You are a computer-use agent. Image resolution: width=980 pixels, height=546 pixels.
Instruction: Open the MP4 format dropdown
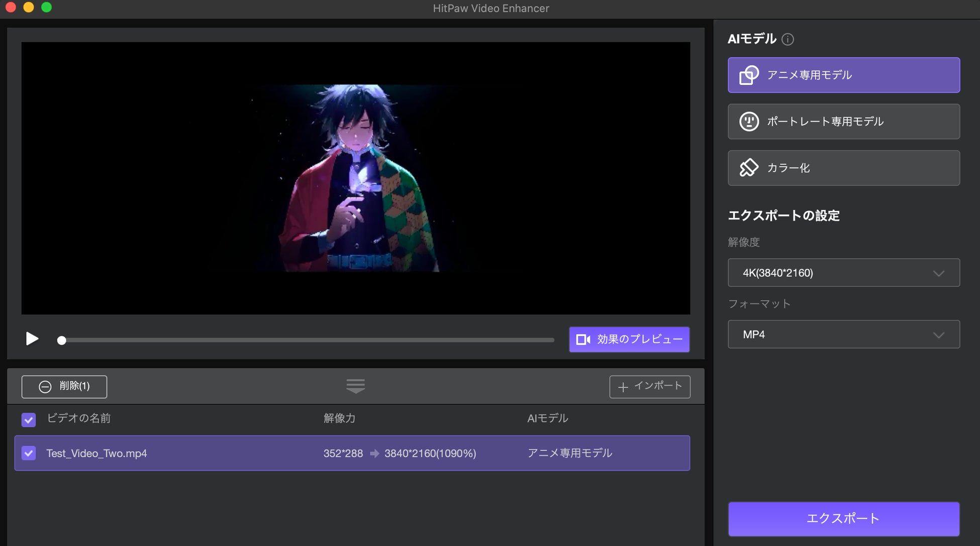[843, 335]
